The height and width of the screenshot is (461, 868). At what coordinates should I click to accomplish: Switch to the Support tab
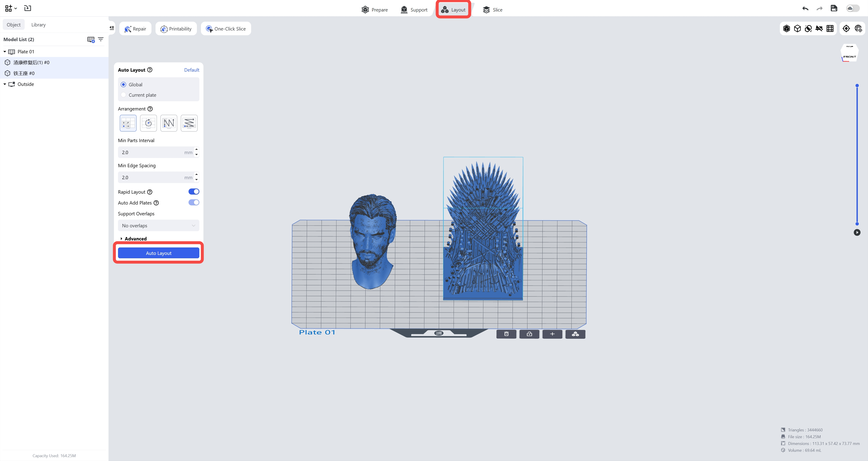(414, 10)
